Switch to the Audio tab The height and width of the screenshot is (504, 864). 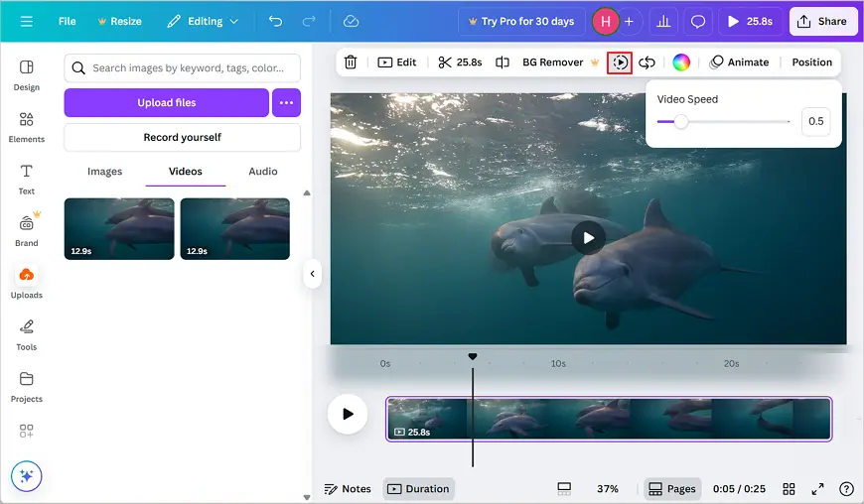point(263,171)
